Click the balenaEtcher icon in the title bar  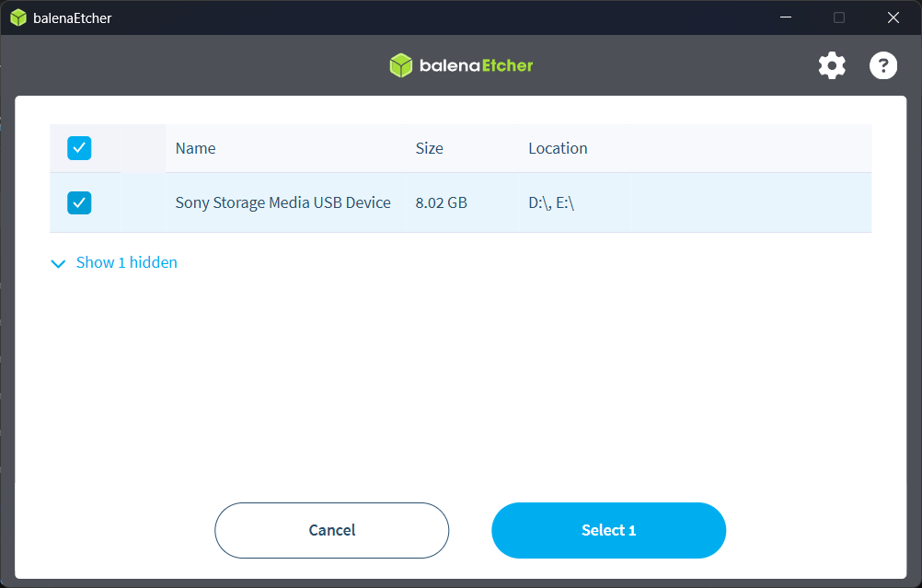(x=17, y=17)
